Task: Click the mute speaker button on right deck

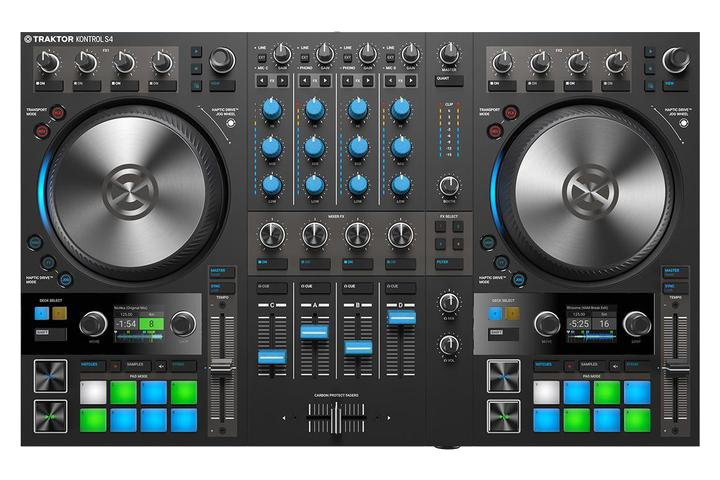Action: [x=614, y=366]
